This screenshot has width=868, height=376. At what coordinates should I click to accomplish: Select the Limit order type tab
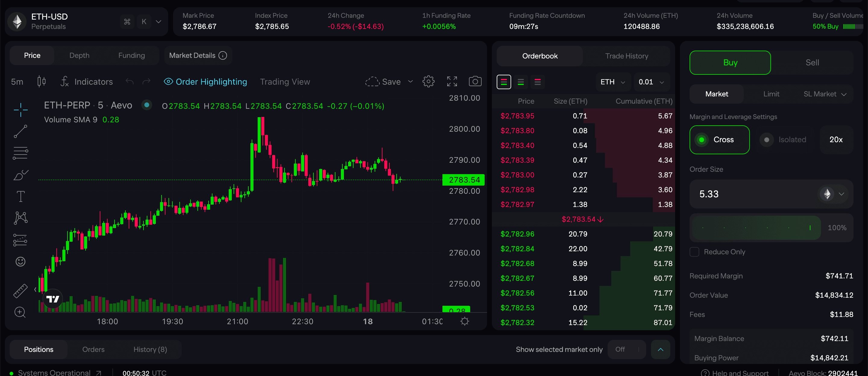click(x=771, y=94)
